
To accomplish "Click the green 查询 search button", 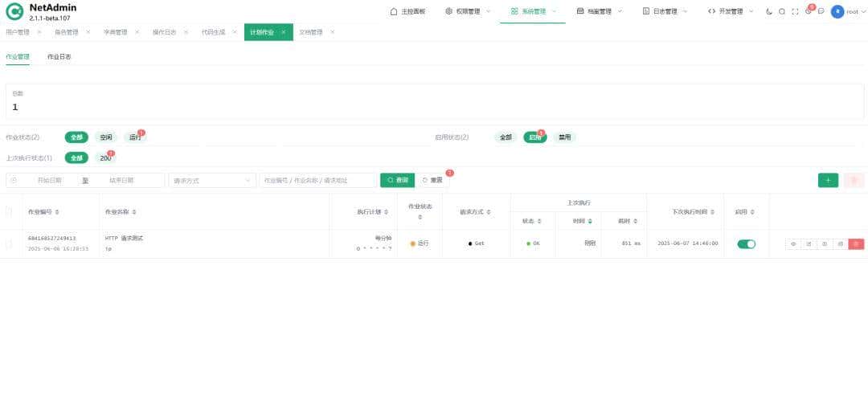I will [x=398, y=181].
